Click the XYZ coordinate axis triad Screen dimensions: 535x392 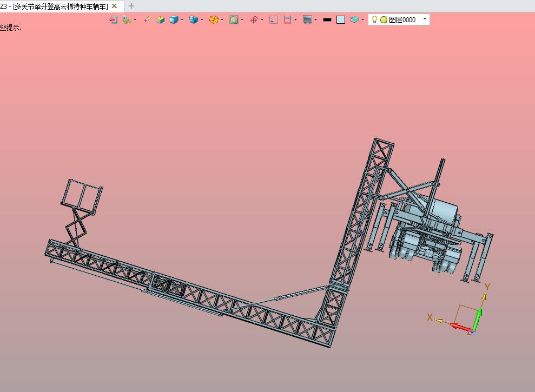click(x=465, y=316)
